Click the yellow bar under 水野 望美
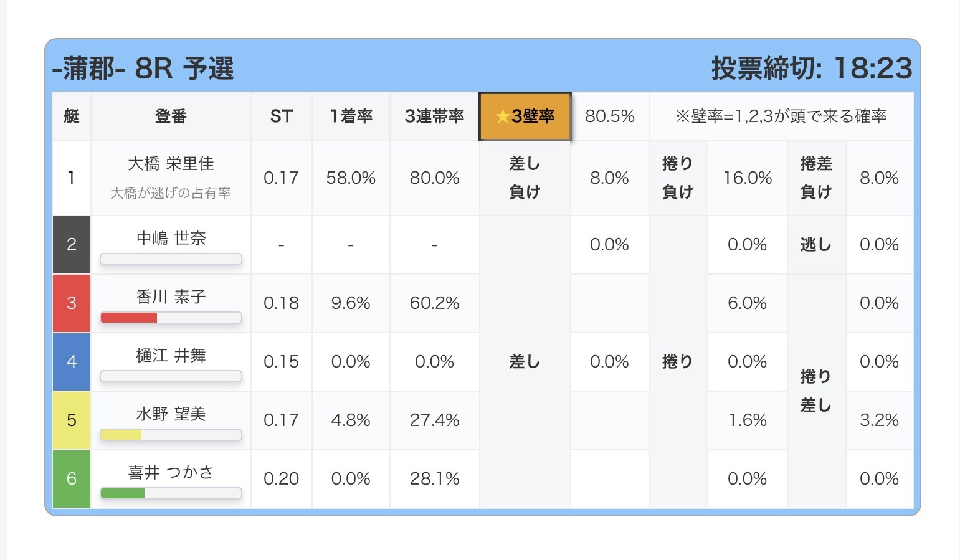 tap(121, 435)
